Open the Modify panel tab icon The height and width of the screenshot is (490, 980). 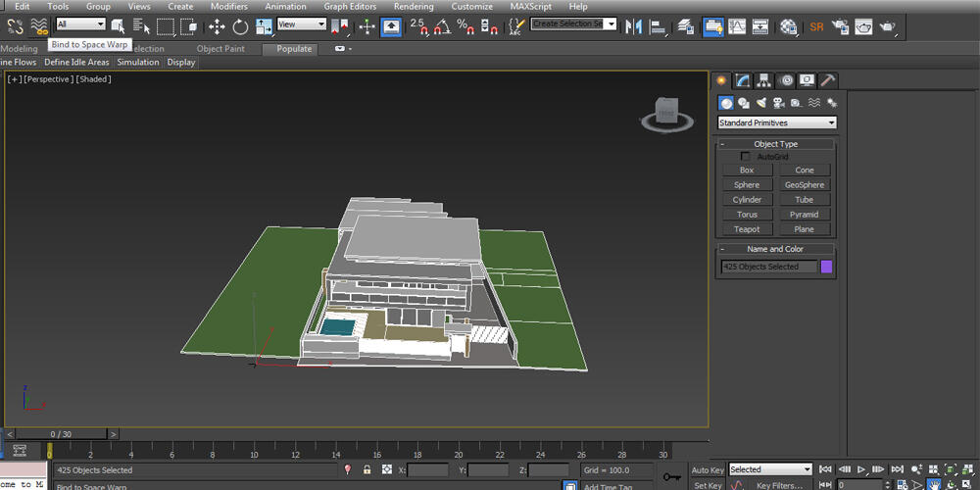pyautogui.click(x=744, y=80)
